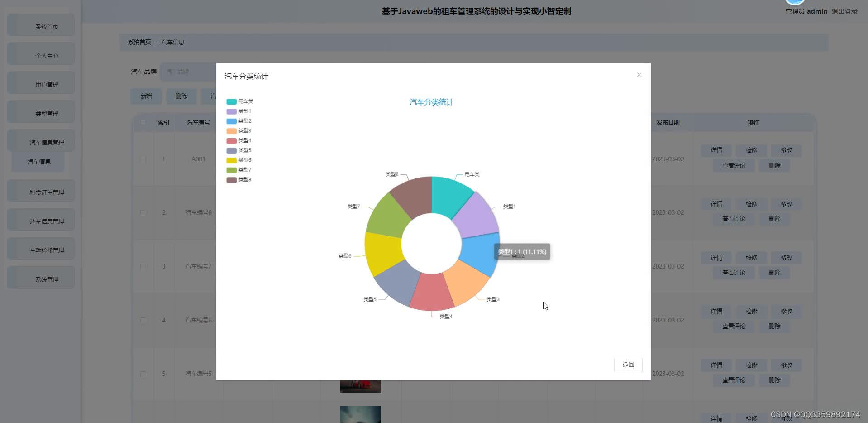This screenshot has height=423, width=868.
Task: Toggle the 类型4 legend swatch
Action: (x=231, y=141)
